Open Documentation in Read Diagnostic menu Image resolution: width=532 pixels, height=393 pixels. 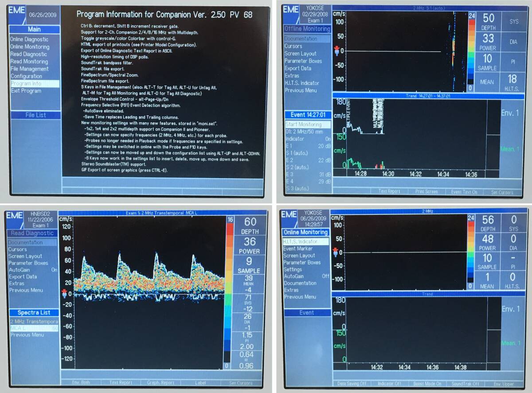point(33,242)
